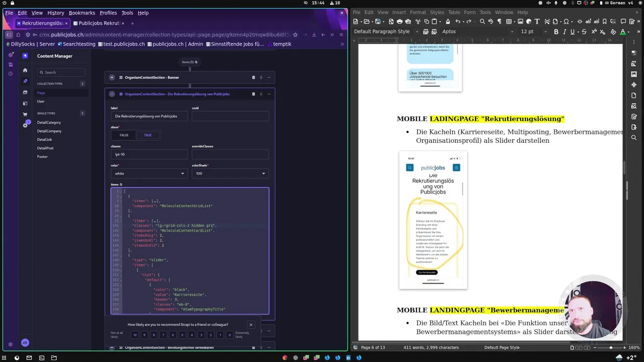
Task: Open the browser hamburger menu
Action: pos(341,35)
